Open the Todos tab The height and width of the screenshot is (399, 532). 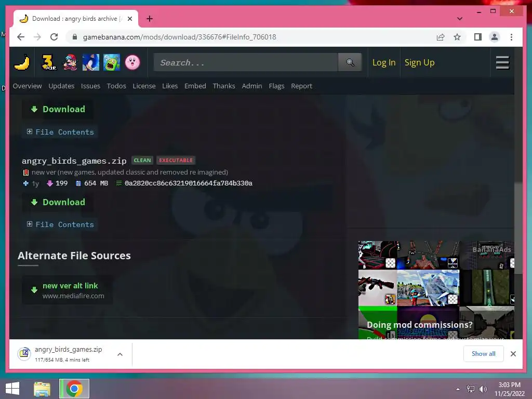click(x=116, y=86)
